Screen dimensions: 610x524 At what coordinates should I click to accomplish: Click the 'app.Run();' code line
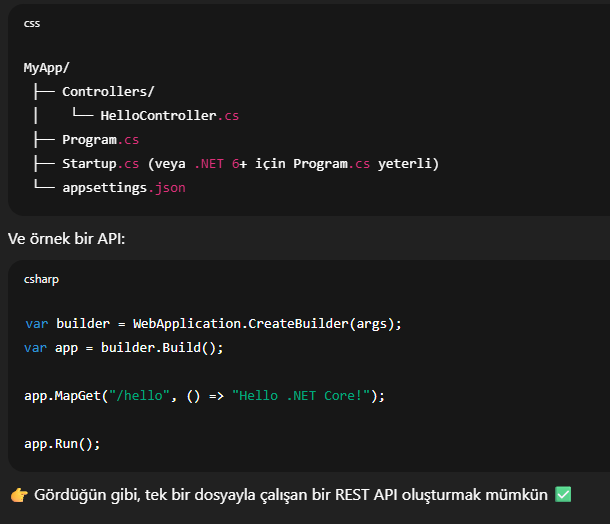click(62, 444)
